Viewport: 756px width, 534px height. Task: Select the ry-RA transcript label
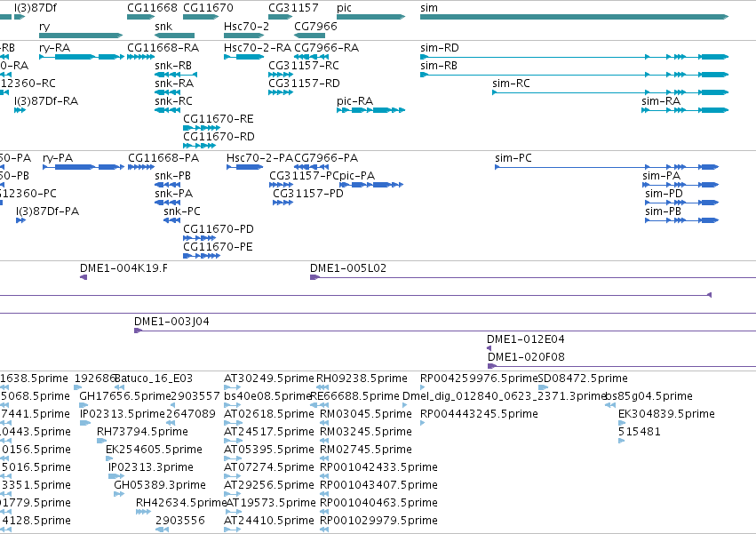tap(54, 48)
